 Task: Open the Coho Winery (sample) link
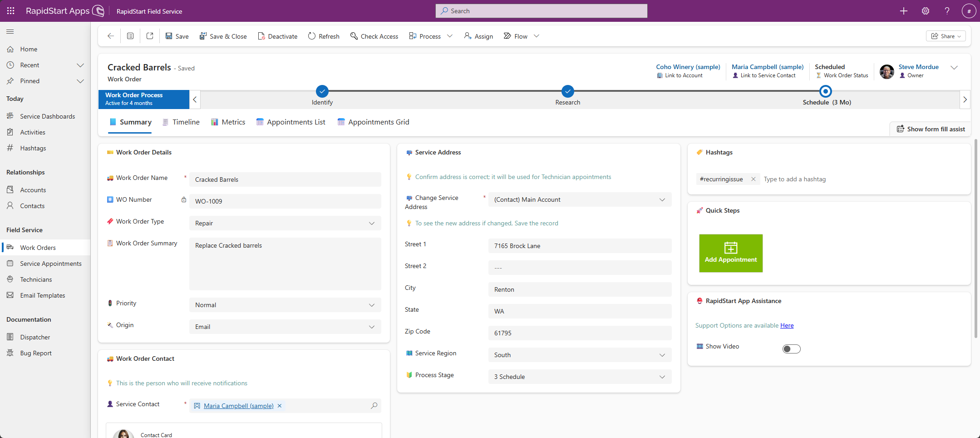pyautogui.click(x=688, y=67)
